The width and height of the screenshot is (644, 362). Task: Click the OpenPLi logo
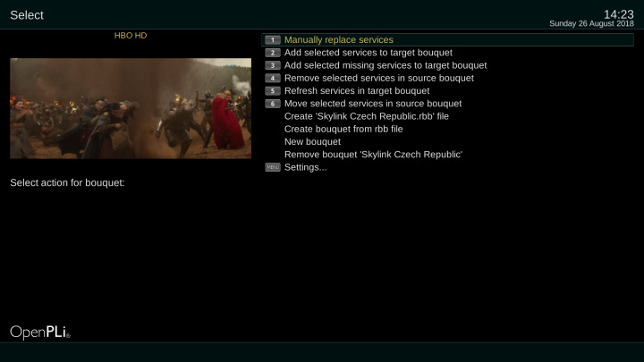pyautogui.click(x=40, y=332)
